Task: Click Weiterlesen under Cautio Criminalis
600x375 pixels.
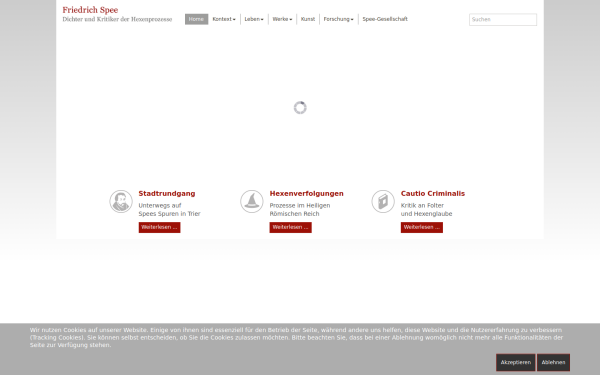Action: 422,227
